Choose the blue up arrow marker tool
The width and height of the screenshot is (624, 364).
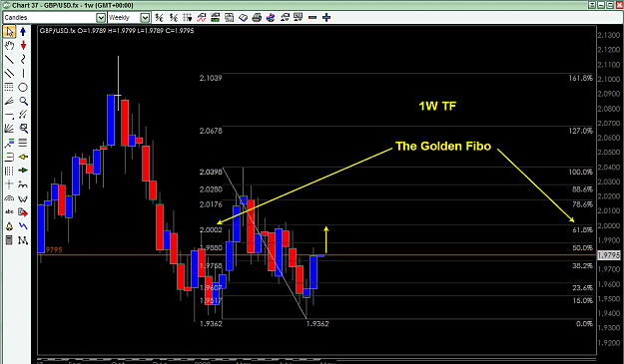pyautogui.click(x=23, y=32)
